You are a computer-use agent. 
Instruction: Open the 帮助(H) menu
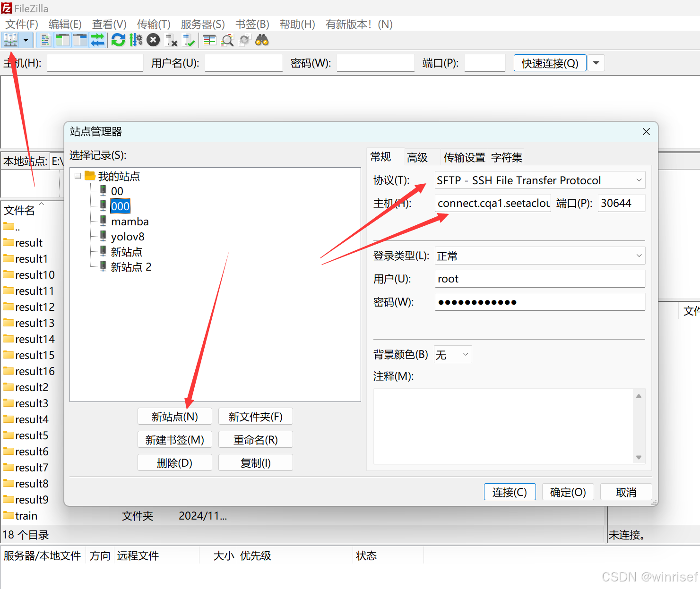pyautogui.click(x=297, y=24)
